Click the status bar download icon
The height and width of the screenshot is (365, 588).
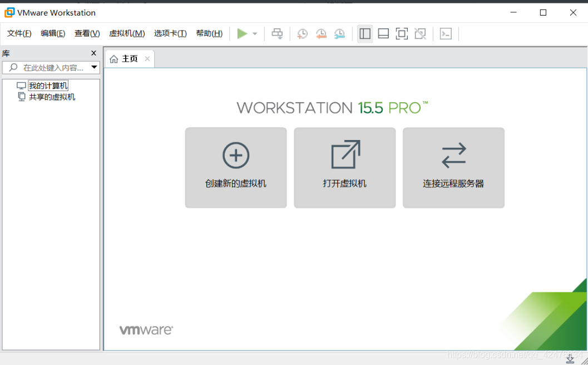pos(570,359)
